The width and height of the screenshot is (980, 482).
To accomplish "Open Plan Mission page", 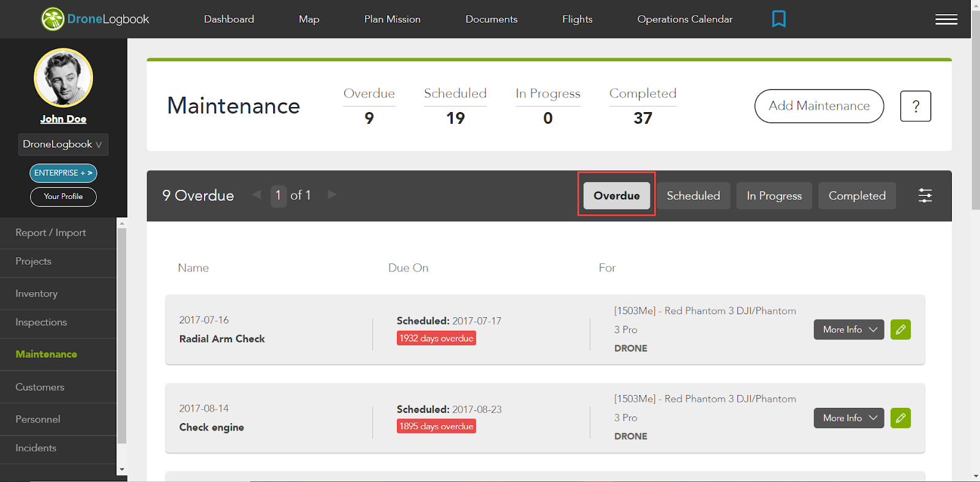I will (x=393, y=19).
